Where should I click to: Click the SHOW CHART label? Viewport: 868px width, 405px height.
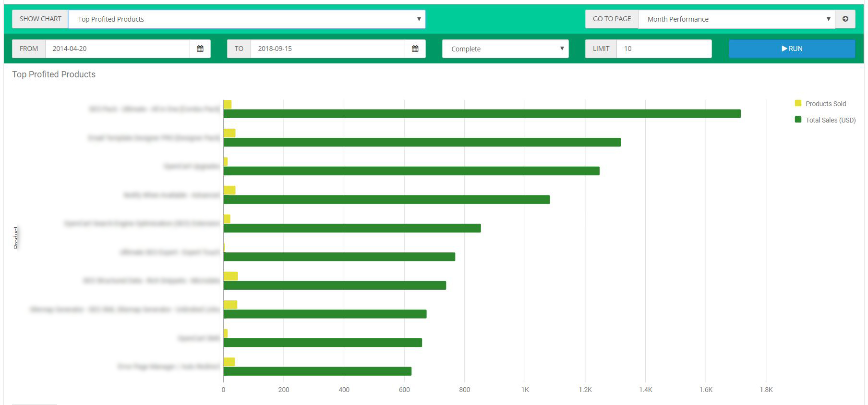click(40, 19)
